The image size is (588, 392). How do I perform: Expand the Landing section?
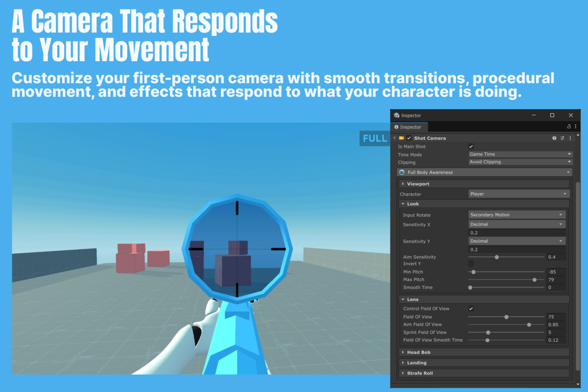point(484,363)
